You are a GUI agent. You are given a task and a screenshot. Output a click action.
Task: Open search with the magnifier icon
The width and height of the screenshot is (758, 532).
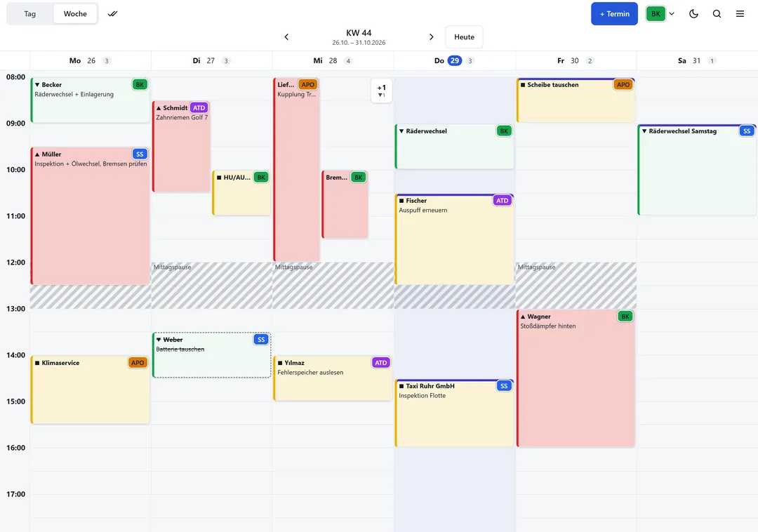(717, 13)
